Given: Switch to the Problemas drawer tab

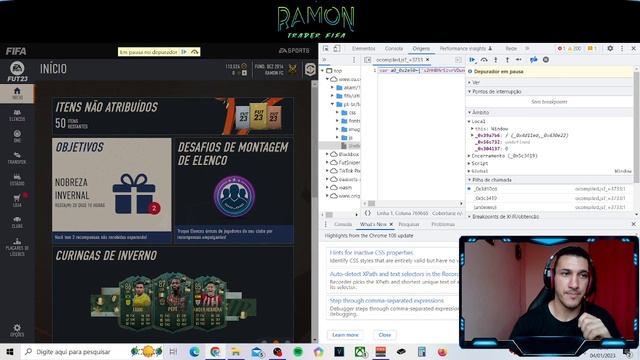Looking at the screenshot, I should pos(443,224).
